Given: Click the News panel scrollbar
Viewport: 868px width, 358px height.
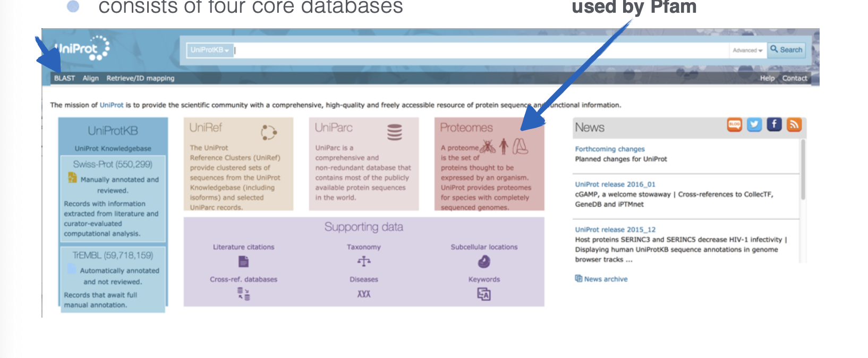Looking at the screenshot, I should point(803,170).
